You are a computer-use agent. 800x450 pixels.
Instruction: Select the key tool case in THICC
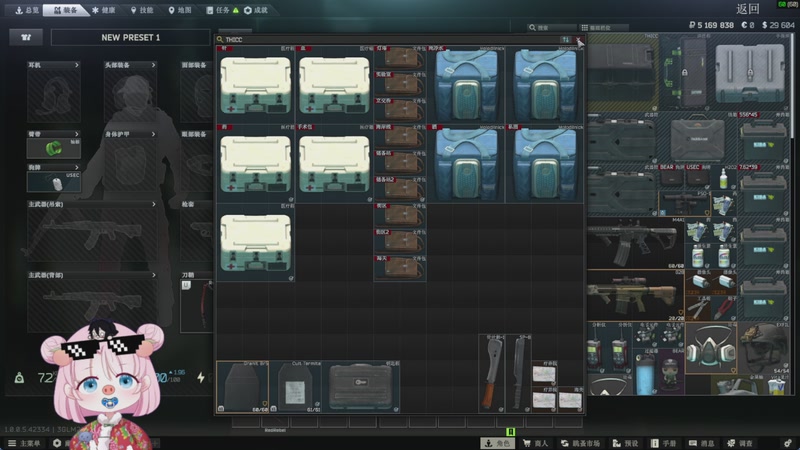pyautogui.click(x=361, y=386)
